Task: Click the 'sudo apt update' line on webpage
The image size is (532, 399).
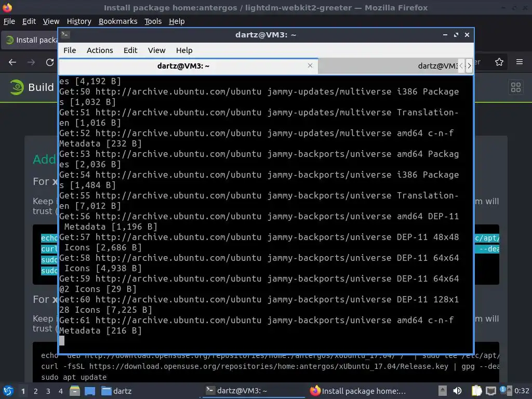Action: point(74,377)
